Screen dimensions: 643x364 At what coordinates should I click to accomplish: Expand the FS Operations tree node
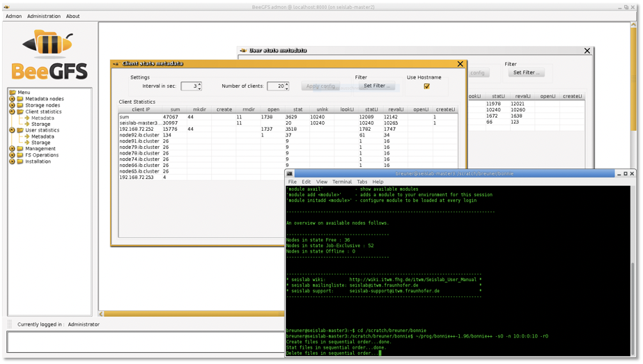pyautogui.click(x=12, y=155)
